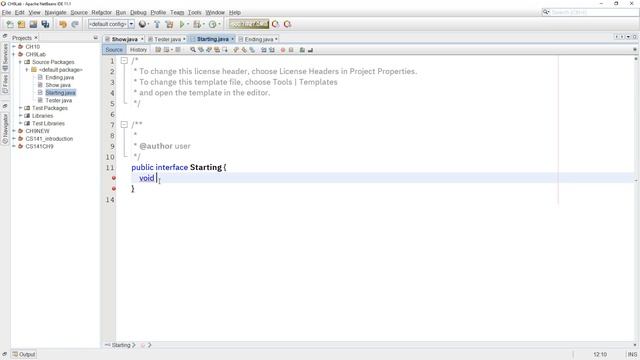The height and width of the screenshot is (360, 640).
Task: Run the project with the green arrow
Action: tap(182, 24)
